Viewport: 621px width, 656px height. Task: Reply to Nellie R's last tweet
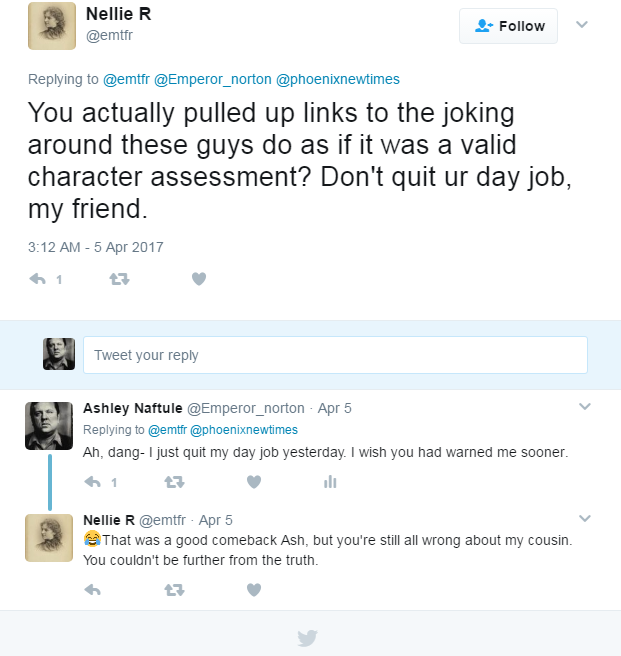pos(93,590)
